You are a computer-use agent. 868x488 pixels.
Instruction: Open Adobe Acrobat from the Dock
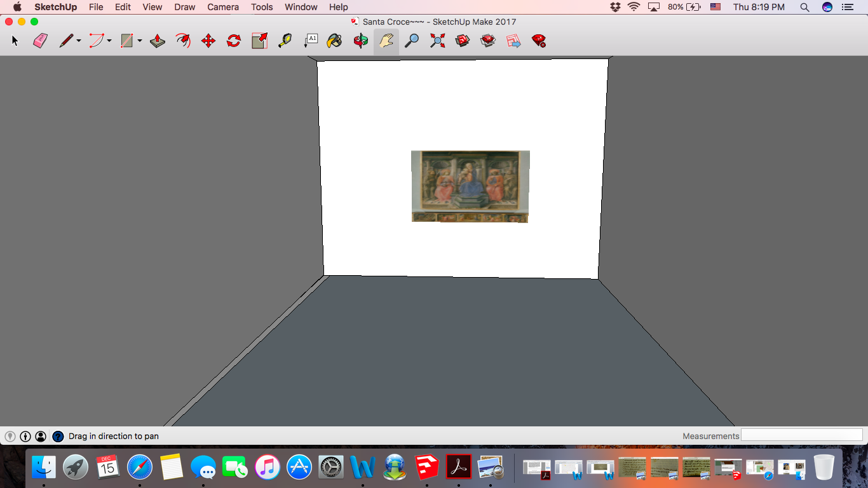pyautogui.click(x=458, y=468)
